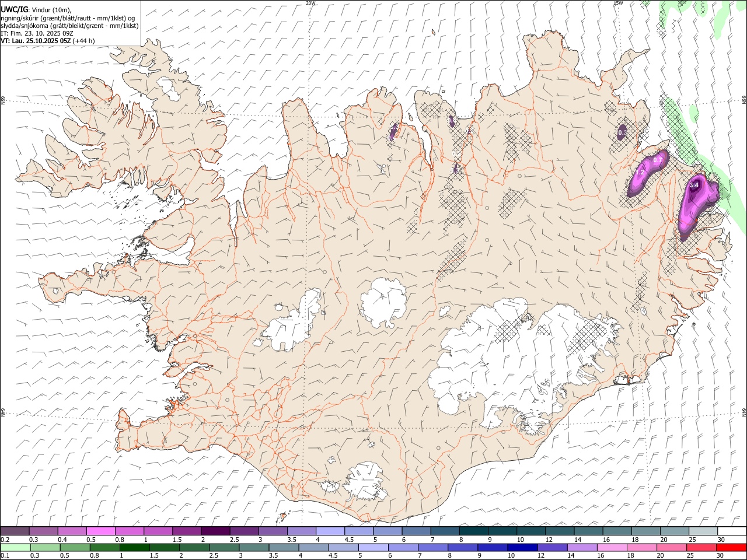This screenshot has width=747, height=560.
Task: Click the slate-blue 6 swatch in snow legend
Action: [417, 531]
